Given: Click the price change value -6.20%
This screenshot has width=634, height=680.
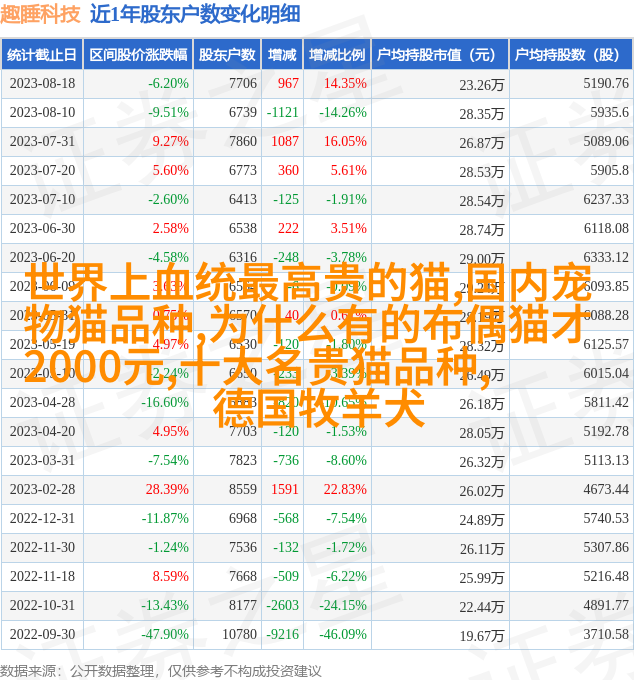Looking at the screenshot, I should pos(168,83).
